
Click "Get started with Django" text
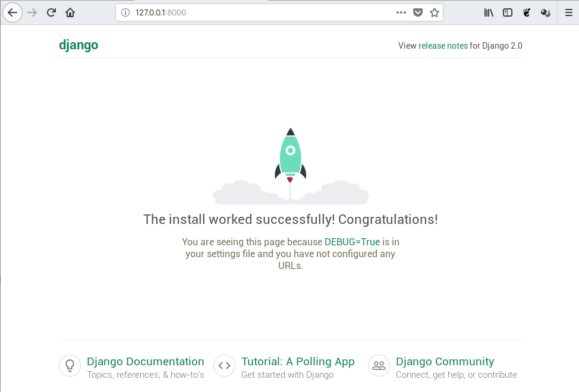pos(287,375)
